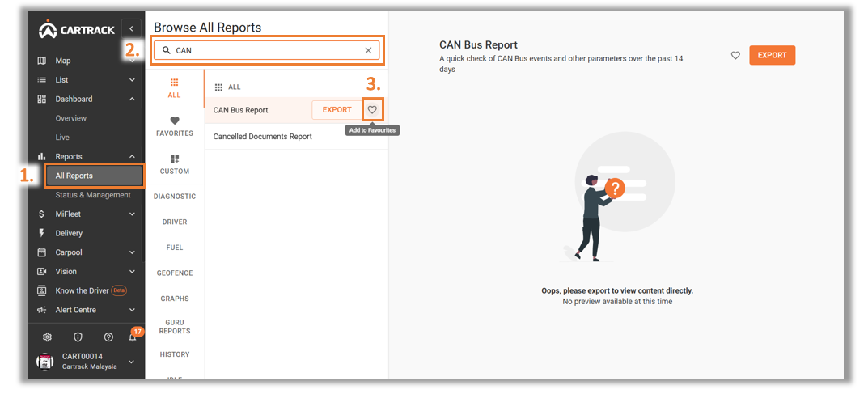Select the GURU REPORTS category
868x394 pixels.
(175, 327)
